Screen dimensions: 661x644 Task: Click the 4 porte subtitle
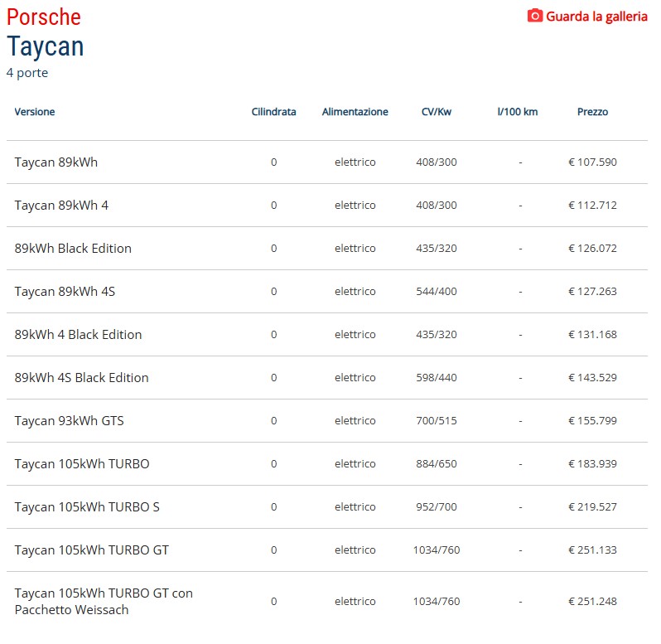pyautogui.click(x=27, y=73)
